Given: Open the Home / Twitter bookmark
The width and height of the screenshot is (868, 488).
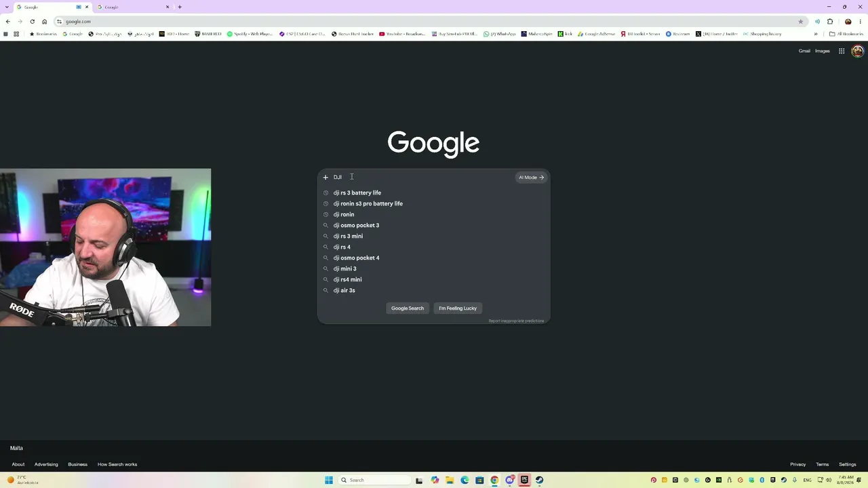Looking at the screenshot, I should (716, 34).
